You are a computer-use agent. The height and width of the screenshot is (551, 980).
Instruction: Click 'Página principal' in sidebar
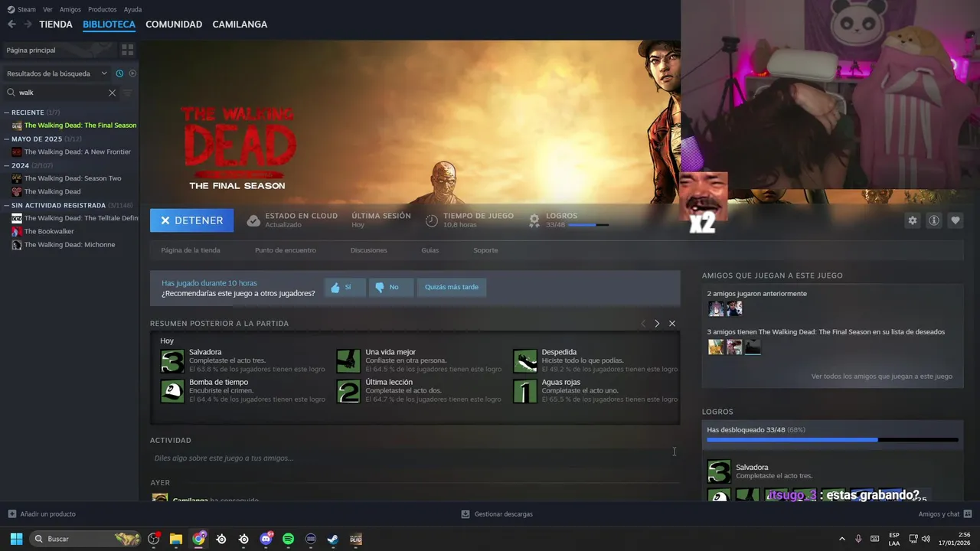coord(31,50)
